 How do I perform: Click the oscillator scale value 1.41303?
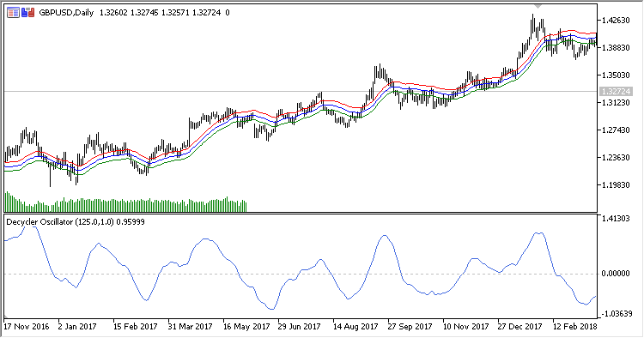[x=616, y=219]
